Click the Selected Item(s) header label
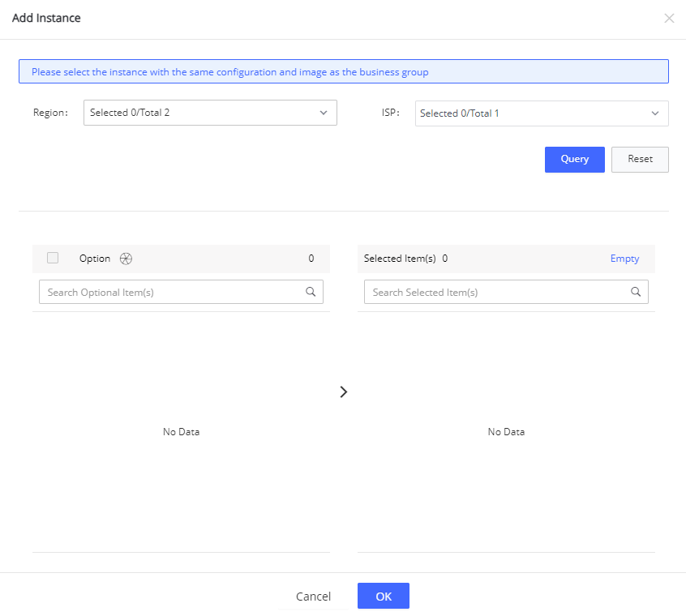 (400, 259)
